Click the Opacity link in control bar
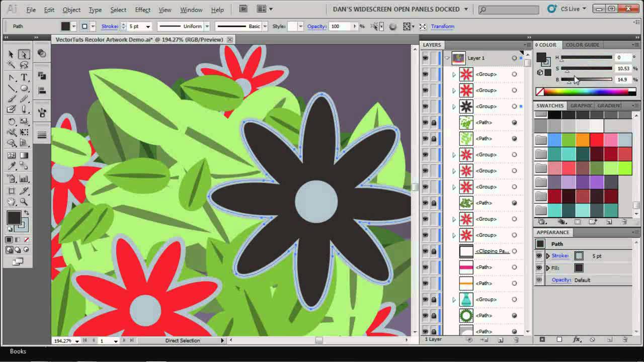Viewport: 644px width, 362px height. [x=316, y=27]
